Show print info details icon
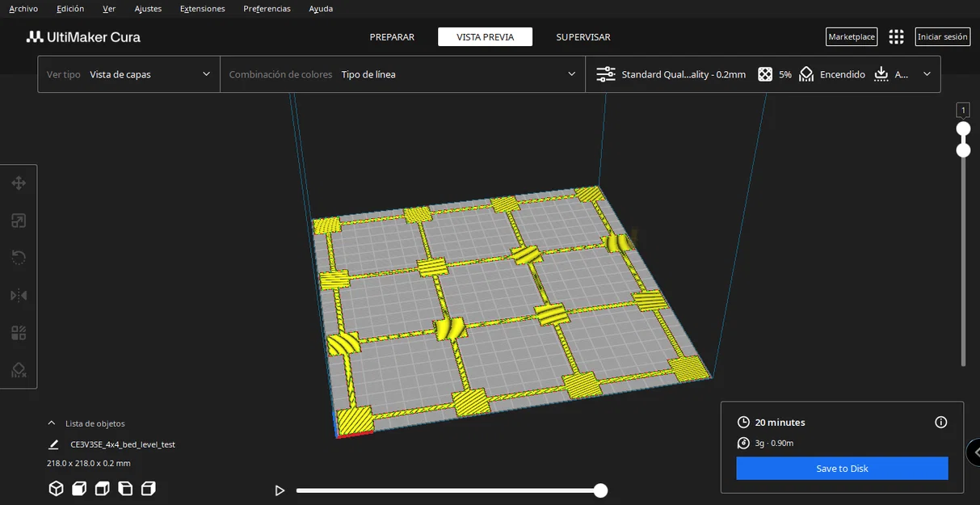Image resolution: width=980 pixels, height=505 pixels. [940, 422]
